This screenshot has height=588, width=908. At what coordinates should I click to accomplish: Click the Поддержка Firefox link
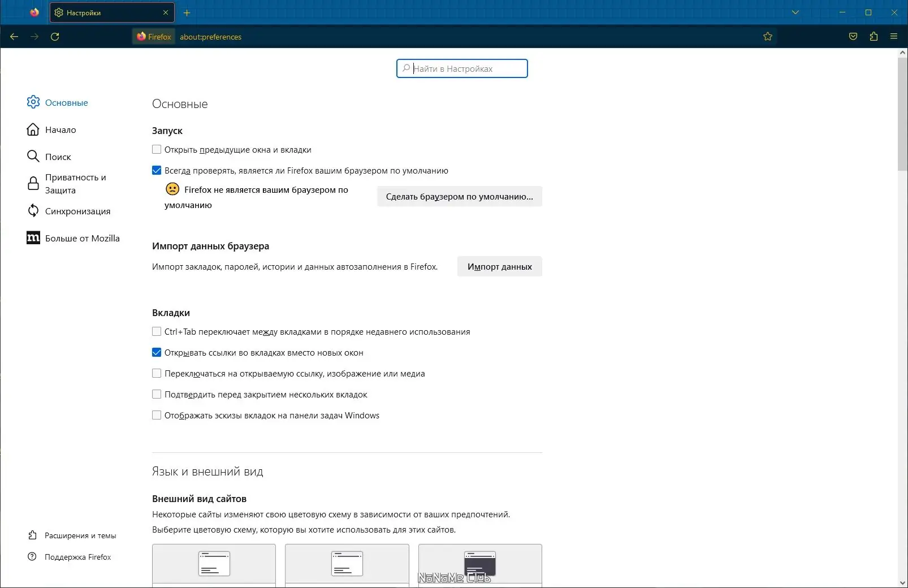coord(70,557)
